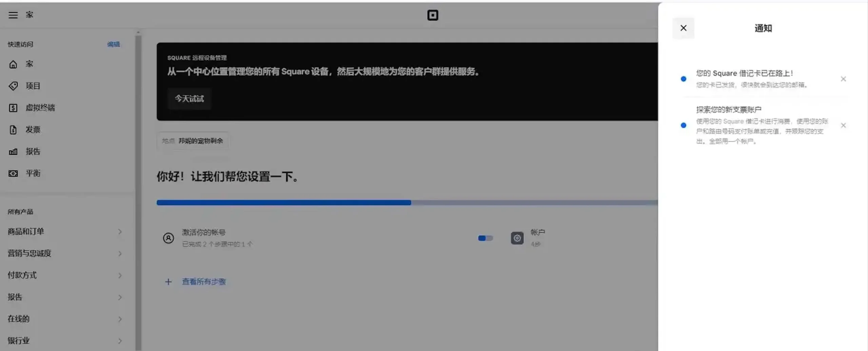This screenshot has height=351, width=868.
Task: Click the Square logo in header
Action: point(432,15)
